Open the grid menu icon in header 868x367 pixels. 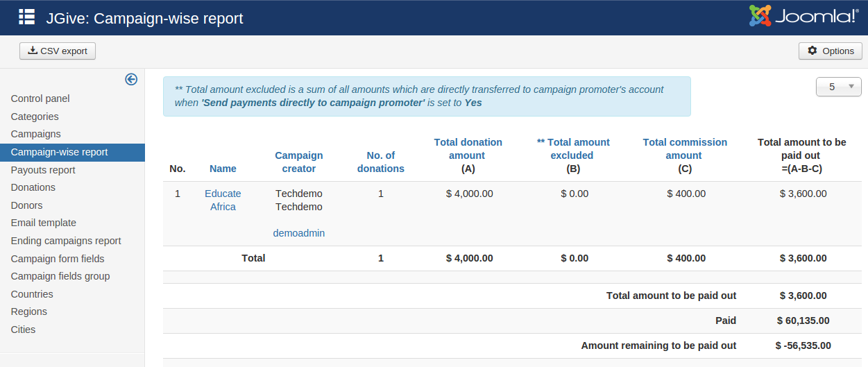(x=26, y=17)
